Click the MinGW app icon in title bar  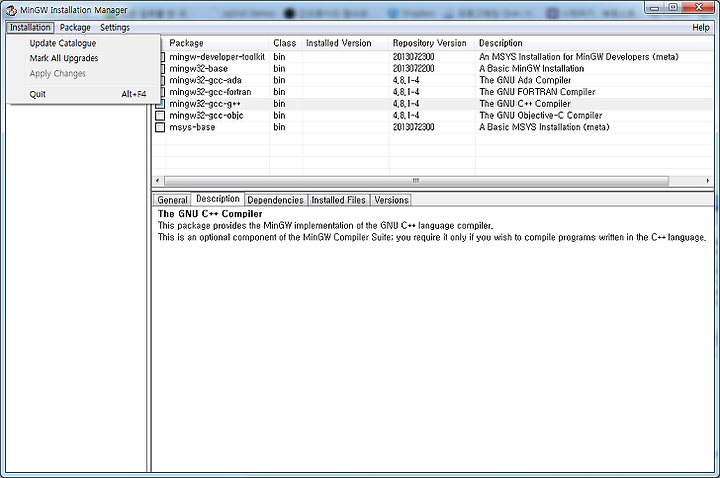click(x=11, y=10)
